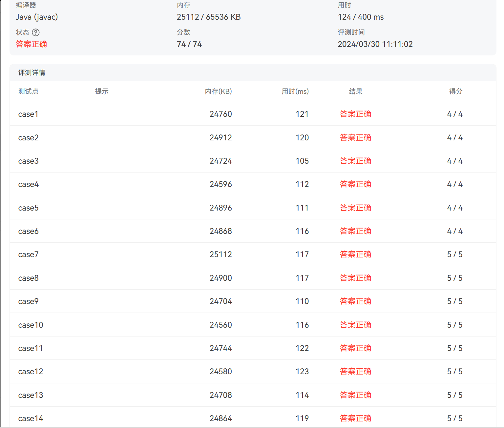Select the case10 test point label
504x428 pixels.
tap(31, 325)
